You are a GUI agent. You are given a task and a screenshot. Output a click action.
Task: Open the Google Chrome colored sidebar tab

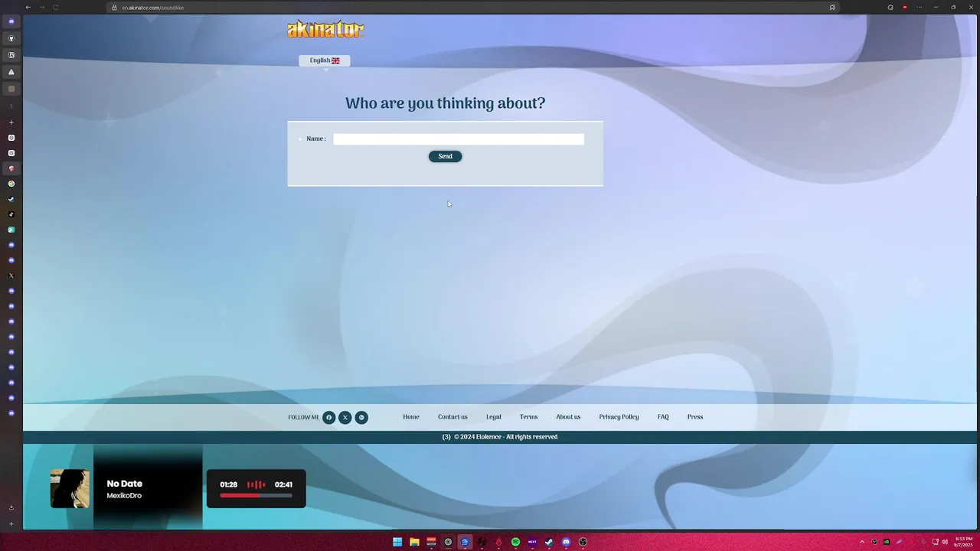[x=11, y=184]
